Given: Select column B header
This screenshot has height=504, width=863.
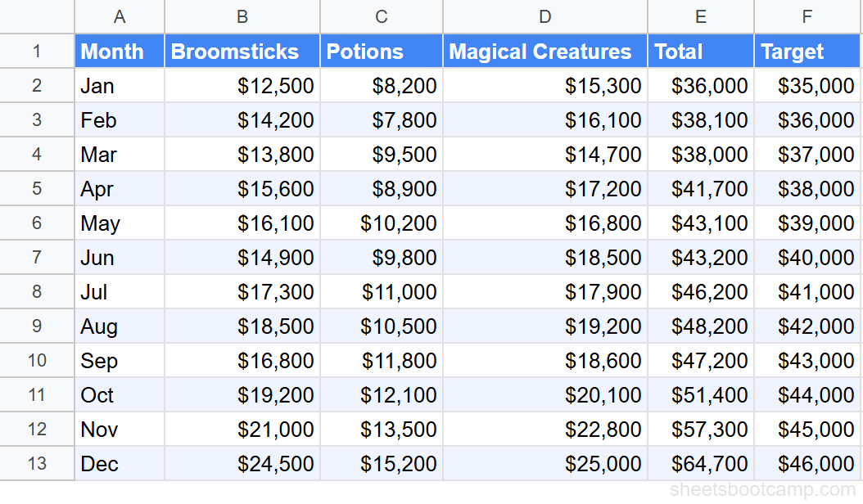Looking at the screenshot, I should (242, 16).
